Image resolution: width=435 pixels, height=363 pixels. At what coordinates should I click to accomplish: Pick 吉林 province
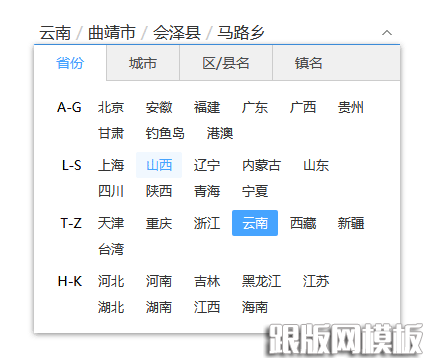(207, 281)
